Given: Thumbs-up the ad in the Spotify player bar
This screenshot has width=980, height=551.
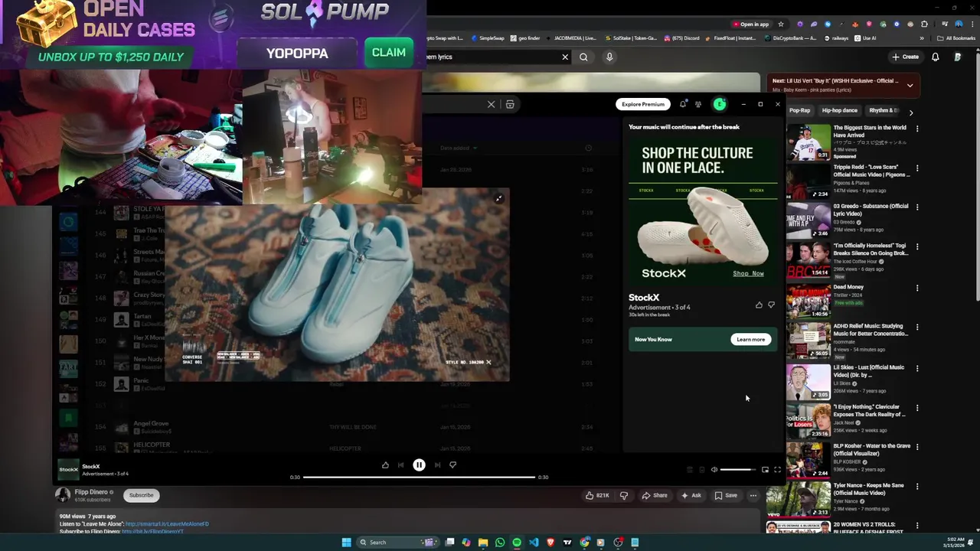Looking at the screenshot, I should (385, 465).
